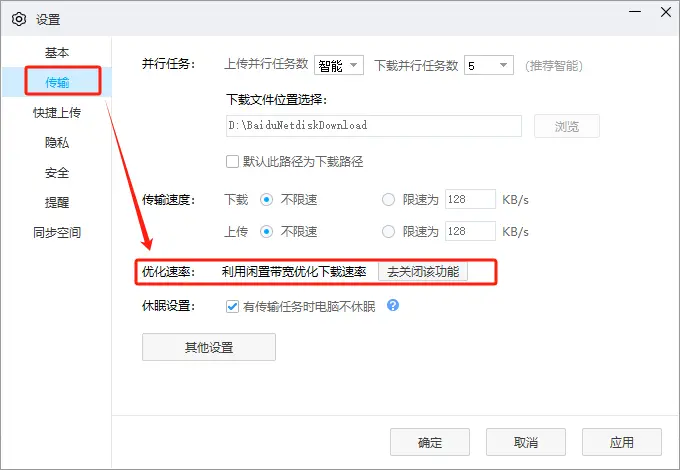Click the blue help question mark icon
Screen dimensions: 680x470
(x=393, y=305)
